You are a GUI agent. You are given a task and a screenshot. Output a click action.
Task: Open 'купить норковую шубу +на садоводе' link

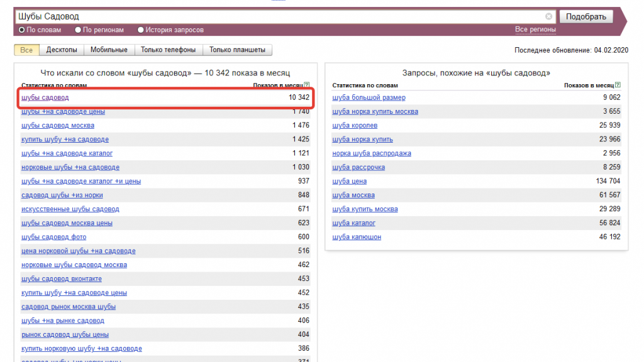coord(82,348)
